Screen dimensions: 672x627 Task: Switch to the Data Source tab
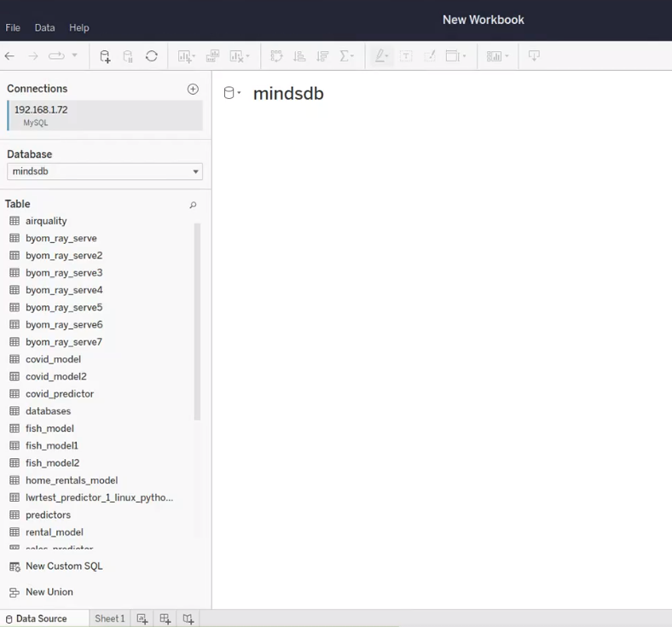(44, 618)
